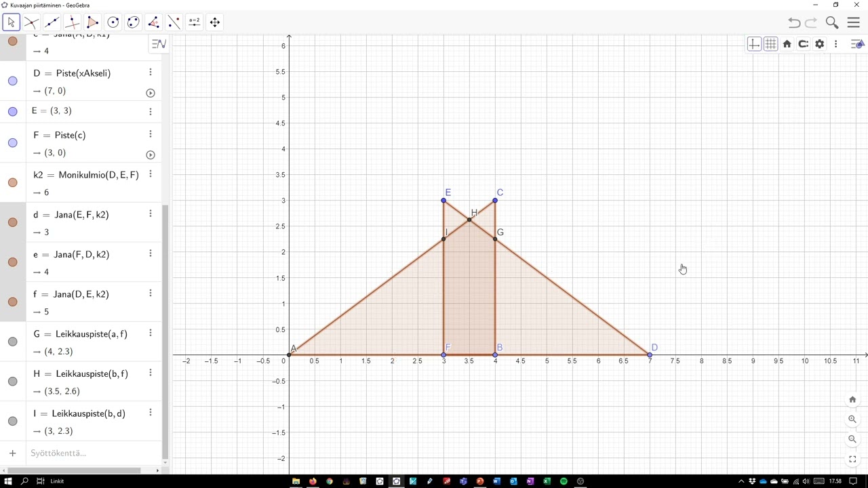Zoom out the graphics view
Screen dimensions: 868x488
point(852,439)
